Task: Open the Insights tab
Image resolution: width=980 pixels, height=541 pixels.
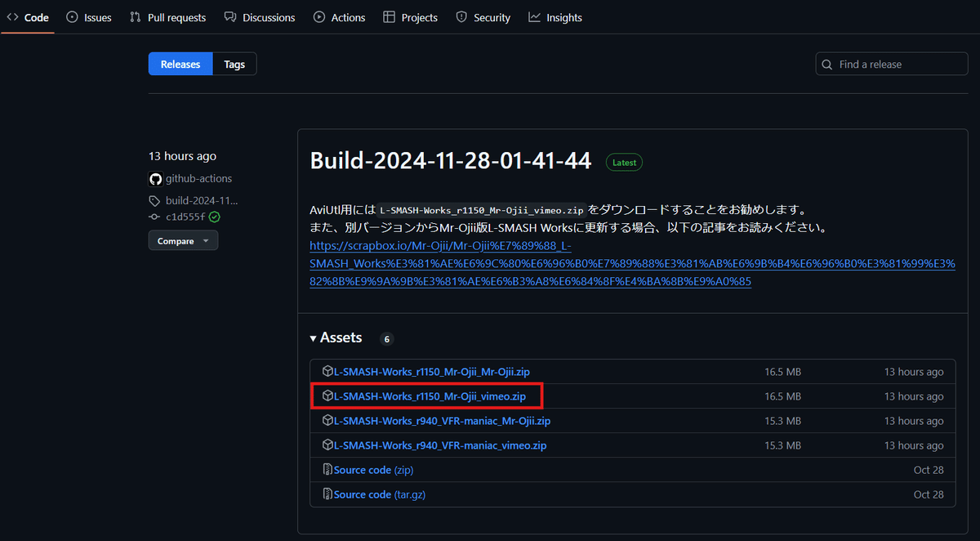Action: pyautogui.click(x=555, y=17)
